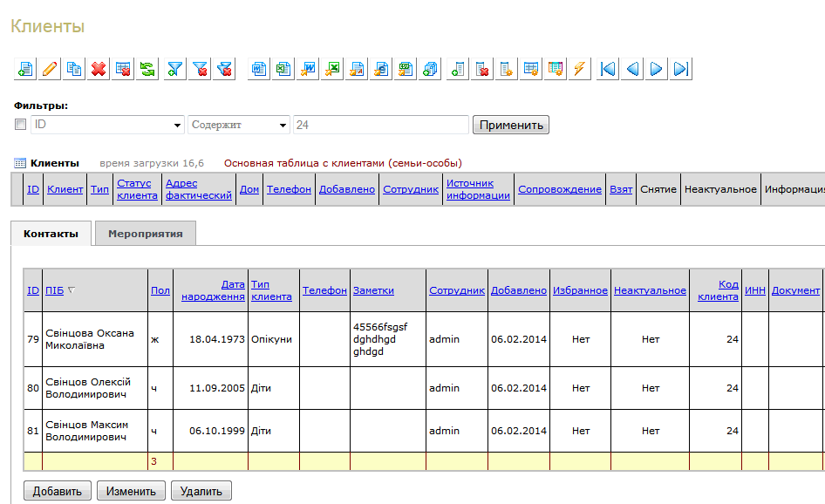Click the Добавить button
The width and height of the screenshot is (825, 504).
tap(57, 491)
